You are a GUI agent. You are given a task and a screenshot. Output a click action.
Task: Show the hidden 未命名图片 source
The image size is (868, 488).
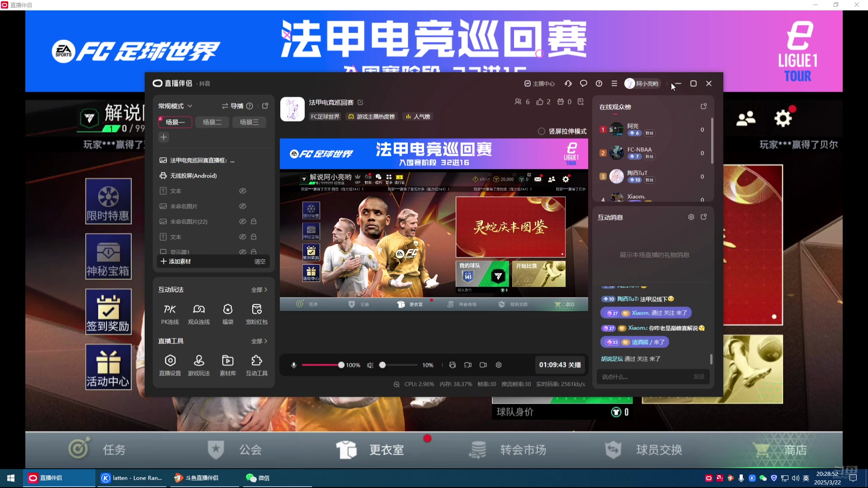point(243,206)
